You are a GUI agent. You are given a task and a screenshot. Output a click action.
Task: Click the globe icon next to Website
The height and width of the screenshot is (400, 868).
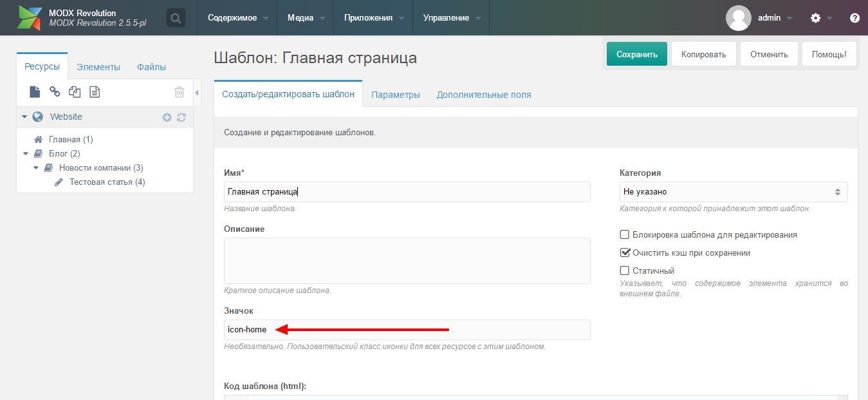pyautogui.click(x=38, y=117)
